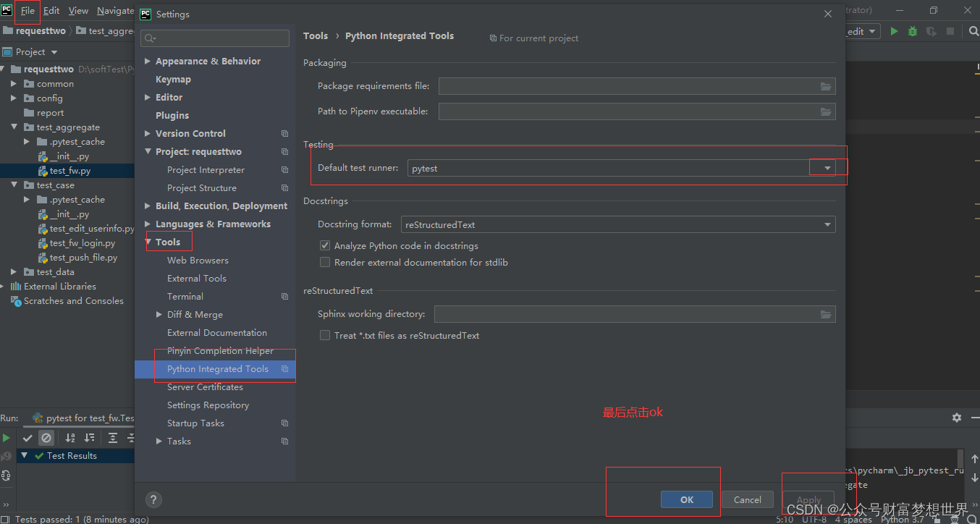Click the Run with Coverage icon
980x524 pixels.
[931, 31]
